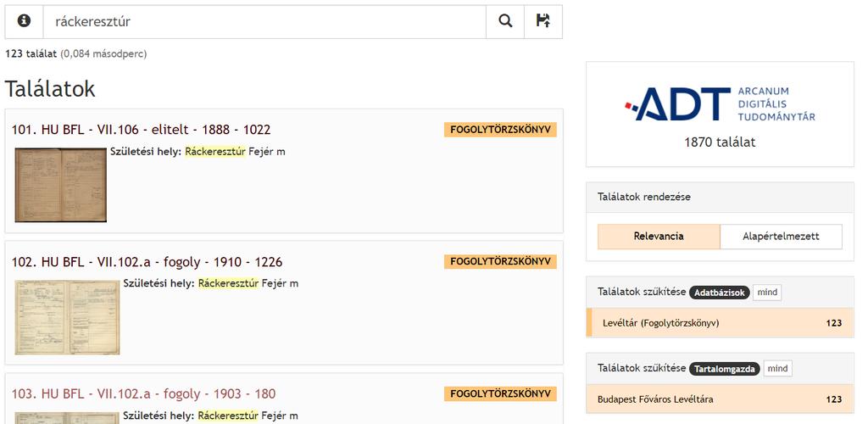Click the ADT Arcanum logo
Screen dimensions: 868x424
[x=720, y=103]
